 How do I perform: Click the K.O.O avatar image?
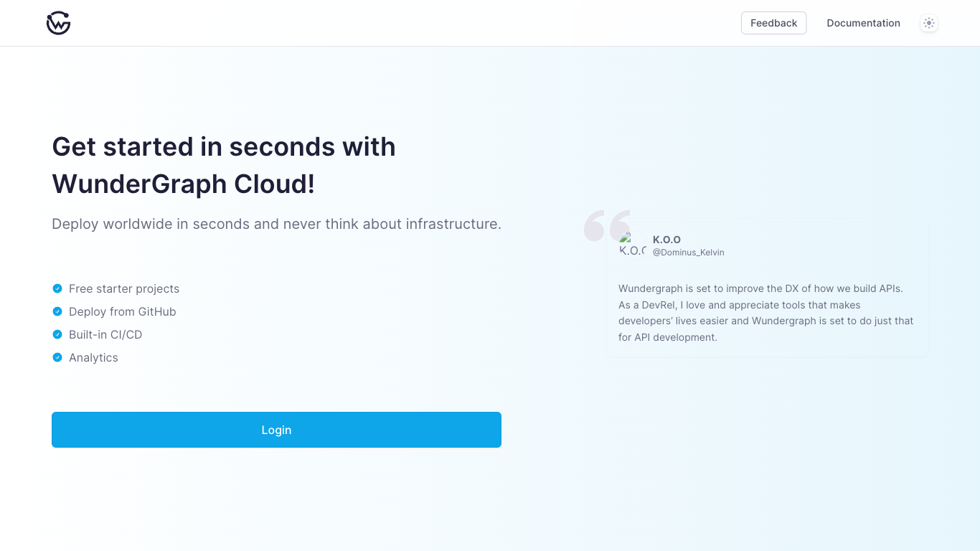[632, 245]
